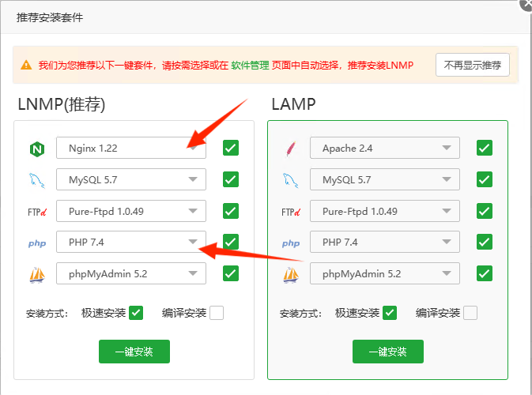Toggle 极速安装 checkbox in LNMP
The height and width of the screenshot is (395, 532).
136,313
